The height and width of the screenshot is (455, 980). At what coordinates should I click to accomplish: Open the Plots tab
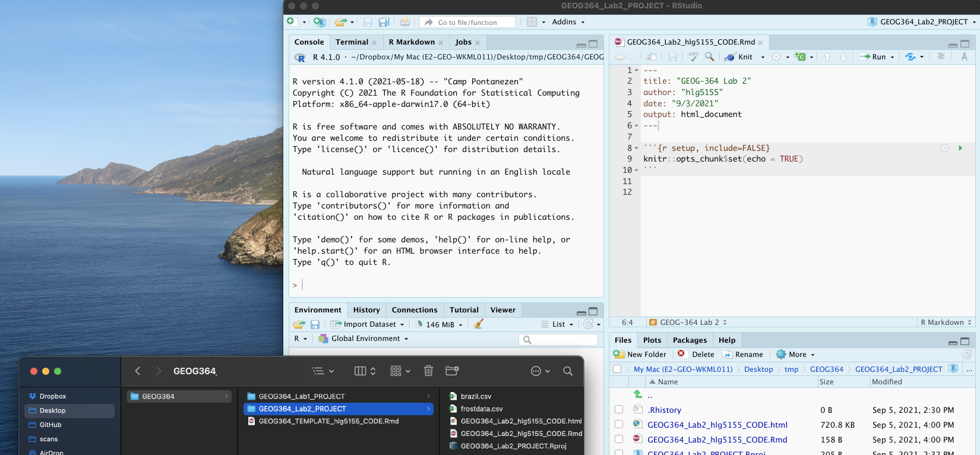(x=652, y=340)
